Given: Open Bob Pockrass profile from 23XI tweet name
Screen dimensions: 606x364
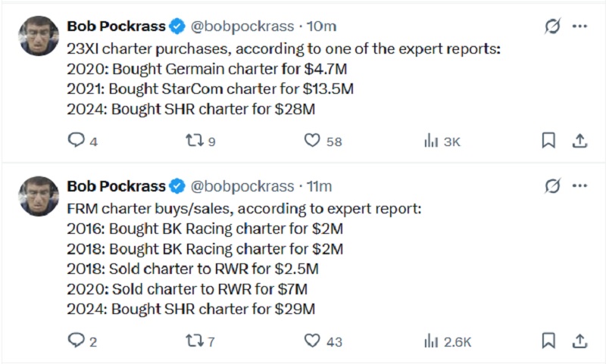Looking at the screenshot, I should pos(116,26).
